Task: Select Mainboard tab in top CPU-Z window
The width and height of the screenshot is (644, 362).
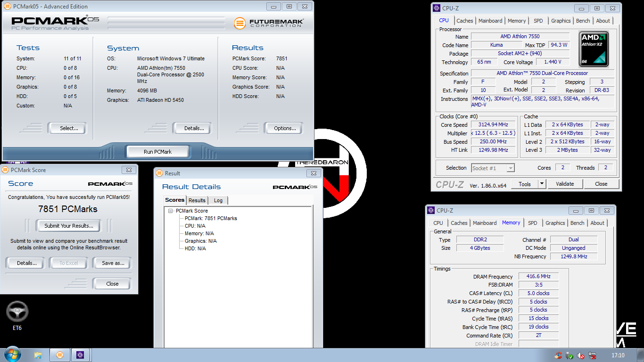Action: [490, 21]
